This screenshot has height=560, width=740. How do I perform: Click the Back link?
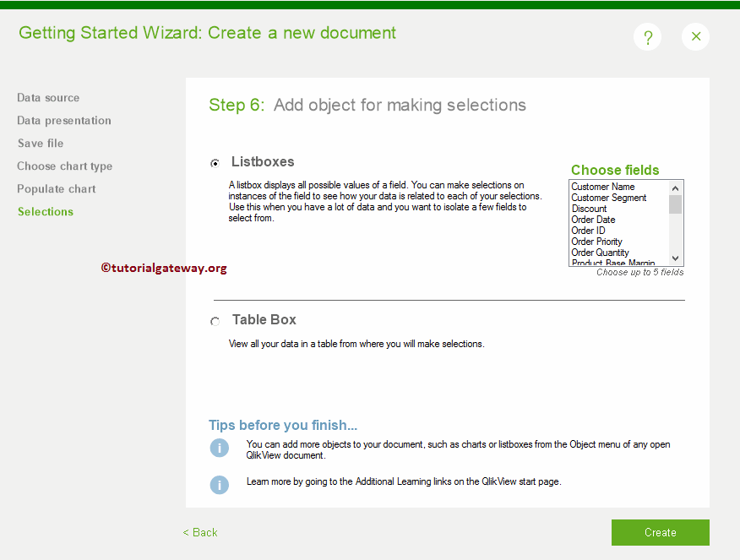199,532
